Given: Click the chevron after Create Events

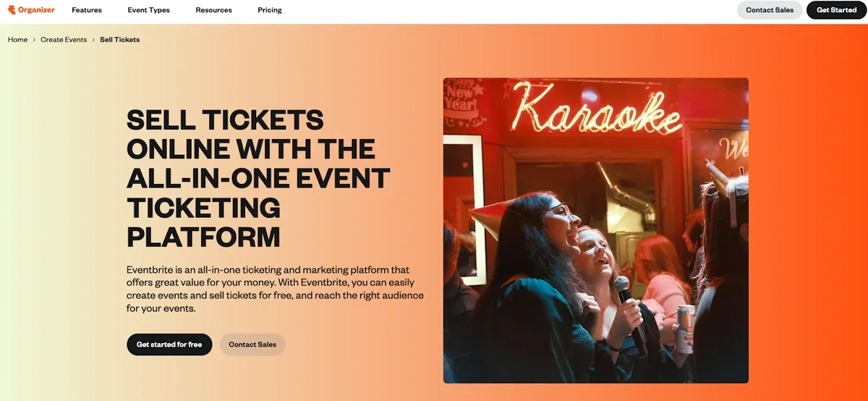Looking at the screenshot, I should click(x=93, y=40).
